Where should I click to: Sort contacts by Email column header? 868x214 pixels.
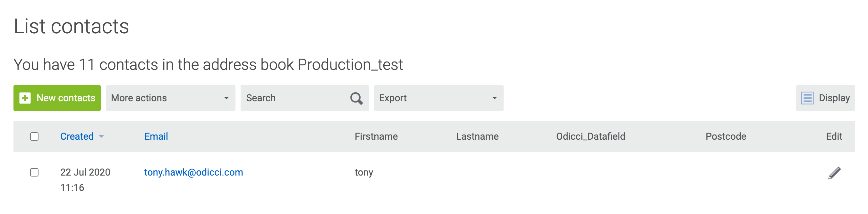pos(156,136)
